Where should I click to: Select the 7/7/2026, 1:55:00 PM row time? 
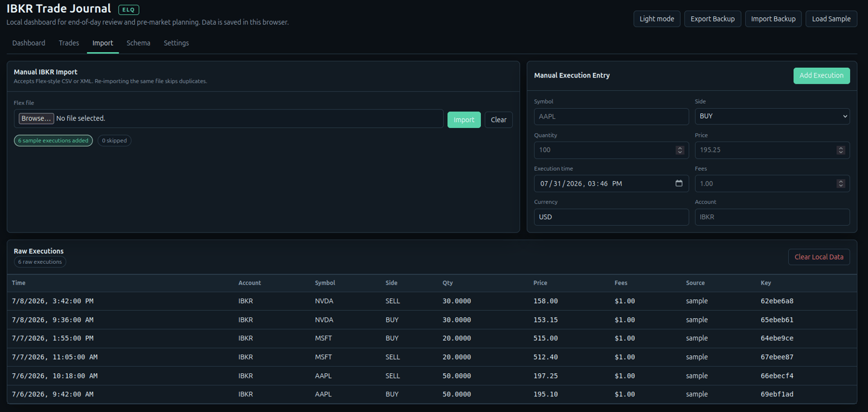click(x=53, y=338)
